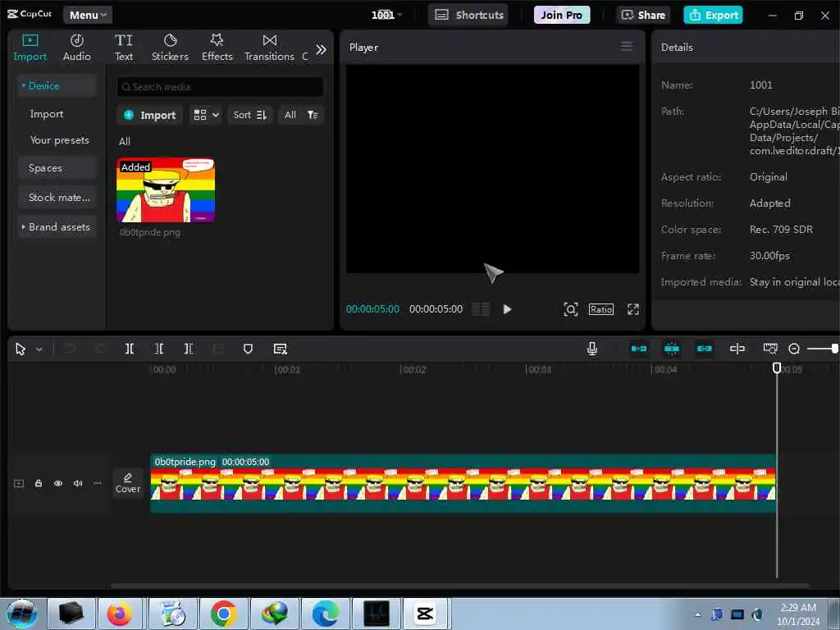
Task: Open the Sort dropdown
Action: [249, 115]
